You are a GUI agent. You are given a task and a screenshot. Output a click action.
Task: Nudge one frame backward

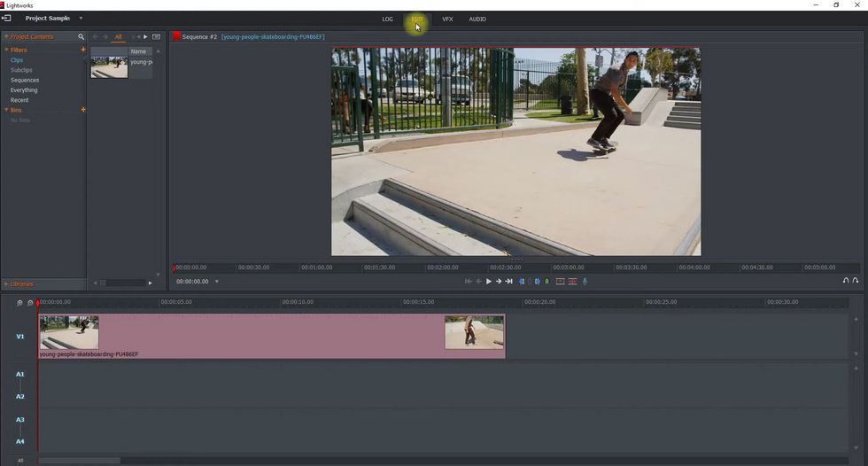(x=479, y=281)
